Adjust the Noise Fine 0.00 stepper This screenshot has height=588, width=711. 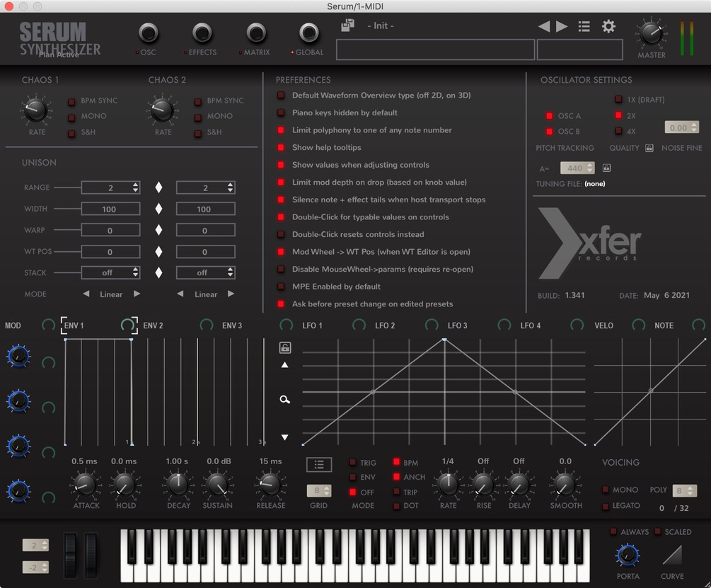[694, 127]
